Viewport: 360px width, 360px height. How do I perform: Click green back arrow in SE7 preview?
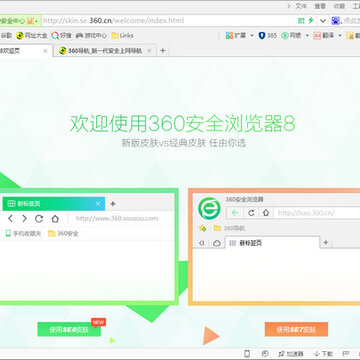(x=235, y=213)
